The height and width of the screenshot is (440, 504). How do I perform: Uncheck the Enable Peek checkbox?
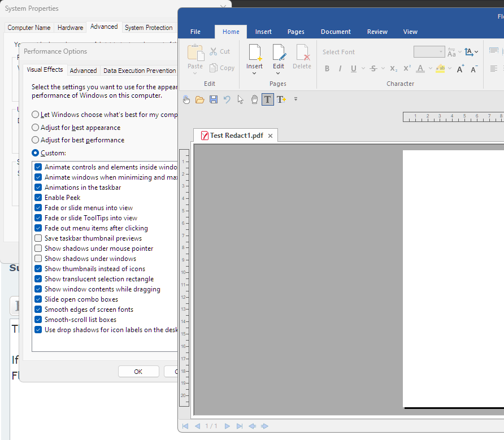(38, 198)
